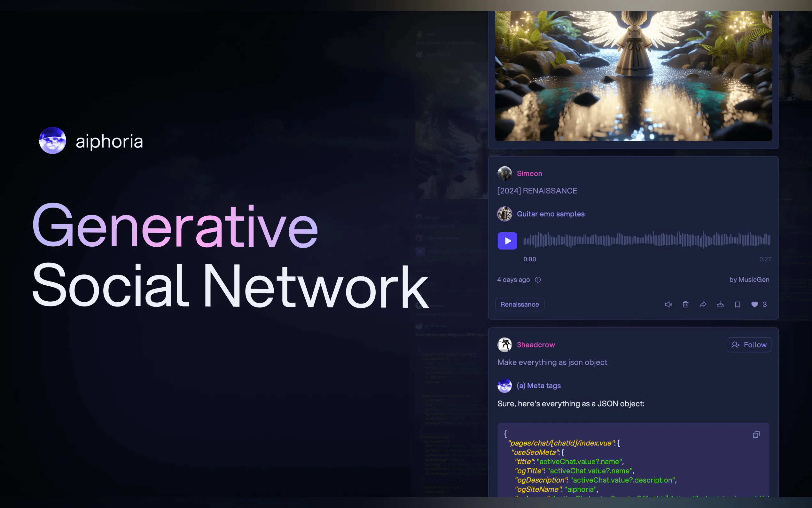Open the Guitar emo samples link
Image resolution: width=812 pixels, height=508 pixels.
click(x=550, y=214)
